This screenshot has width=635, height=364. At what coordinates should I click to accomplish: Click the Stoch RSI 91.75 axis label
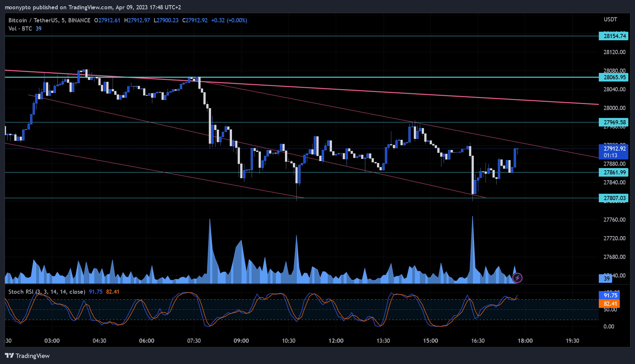pos(609,296)
